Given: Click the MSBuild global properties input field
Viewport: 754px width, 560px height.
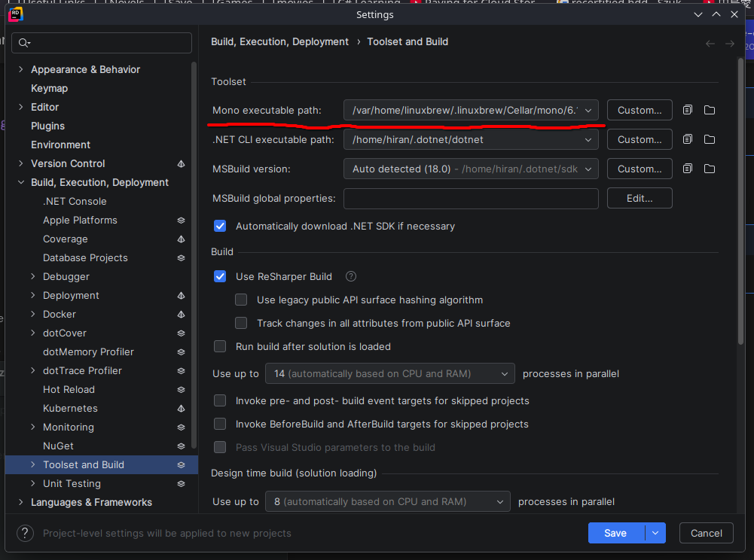Looking at the screenshot, I should [471, 198].
